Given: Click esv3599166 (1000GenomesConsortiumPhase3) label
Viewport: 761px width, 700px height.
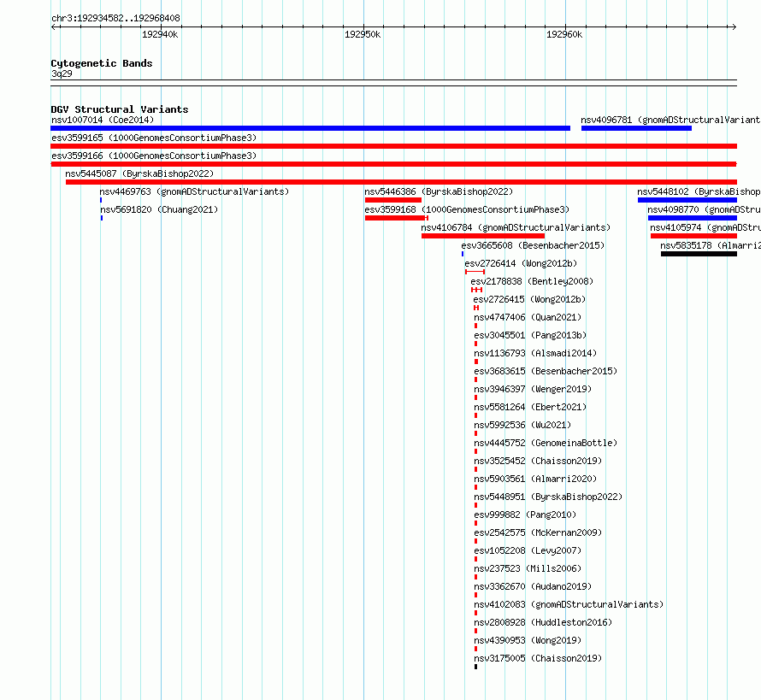Looking at the screenshot, I should 154,156.
